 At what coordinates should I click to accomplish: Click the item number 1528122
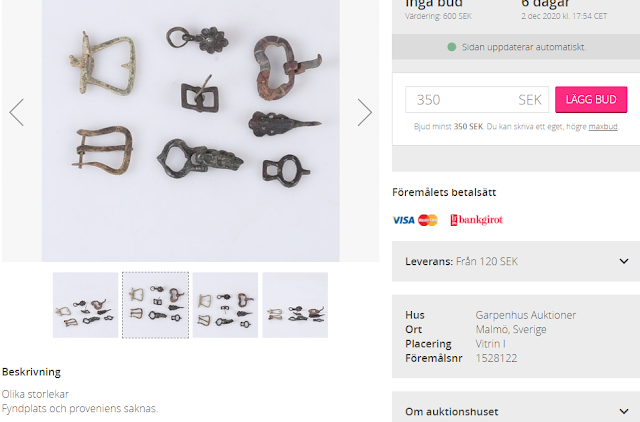(x=496, y=358)
